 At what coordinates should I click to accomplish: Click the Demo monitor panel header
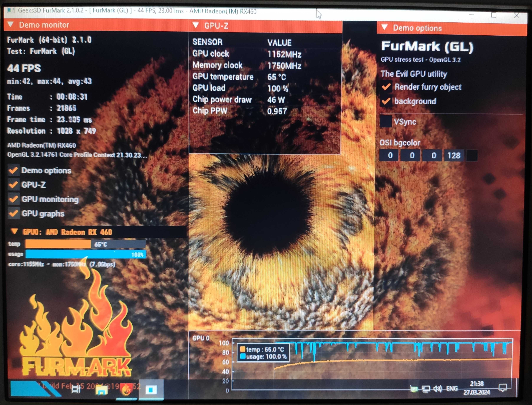96,25
